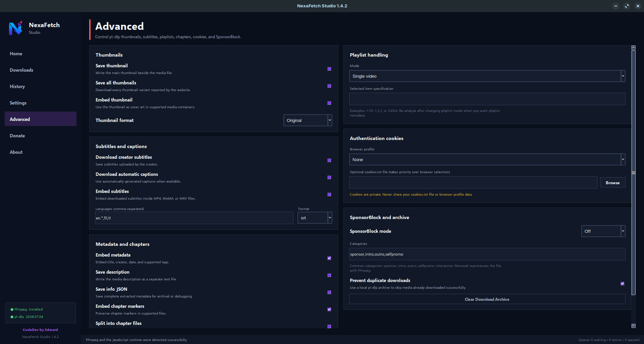Click the NexaFetch logo icon
The image size is (644, 344).
(x=16, y=28)
